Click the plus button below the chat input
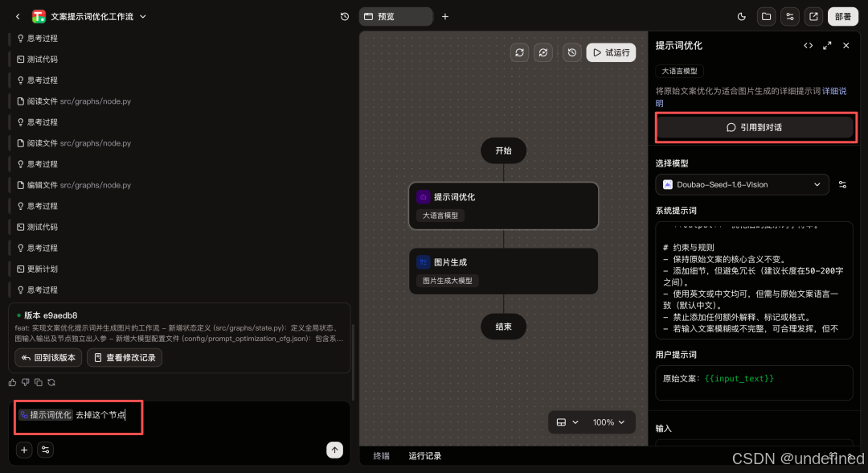The image size is (868, 473). point(24,450)
